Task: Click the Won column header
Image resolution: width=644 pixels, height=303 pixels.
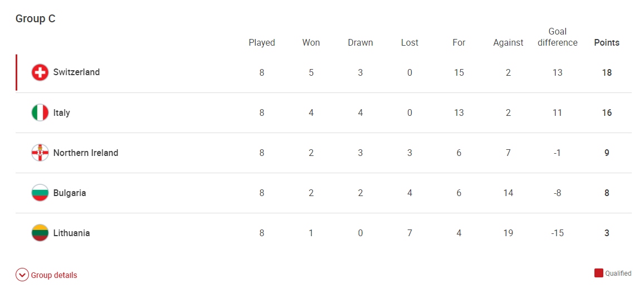Action: tap(311, 43)
